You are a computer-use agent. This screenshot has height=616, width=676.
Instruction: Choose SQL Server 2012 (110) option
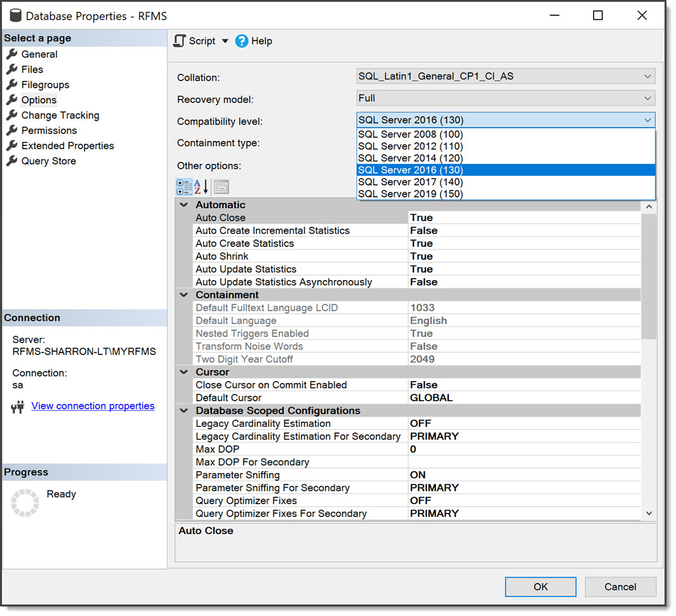pos(506,147)
